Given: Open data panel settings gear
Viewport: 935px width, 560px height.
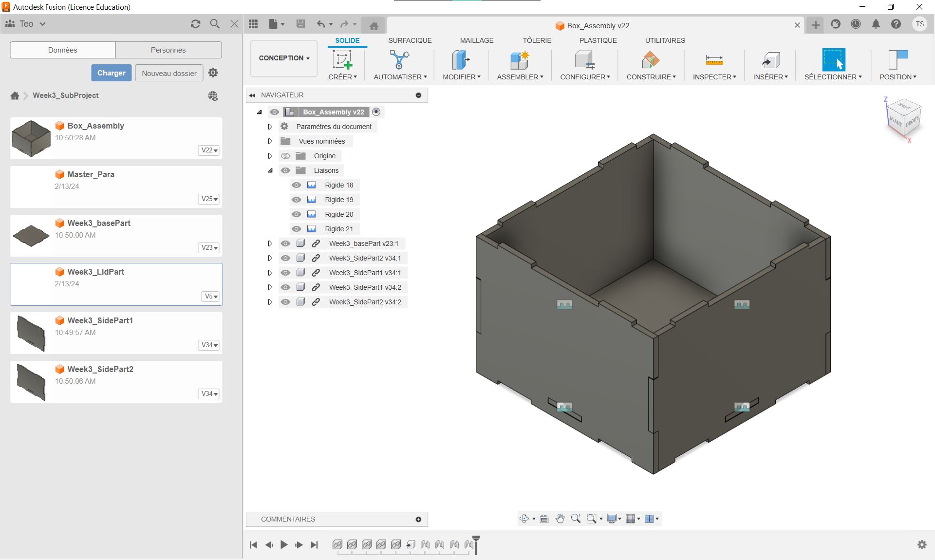Looking at the screenshot, I should tap(213, 73).
